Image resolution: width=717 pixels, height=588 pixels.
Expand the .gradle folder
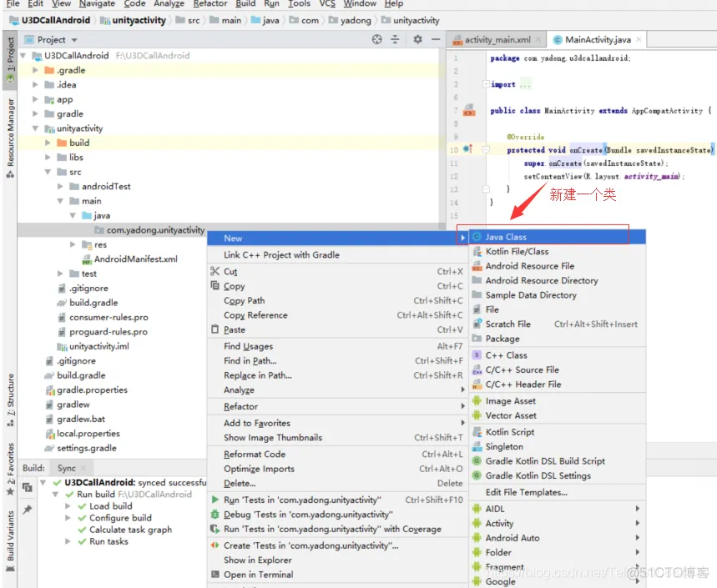coord(35,70)
